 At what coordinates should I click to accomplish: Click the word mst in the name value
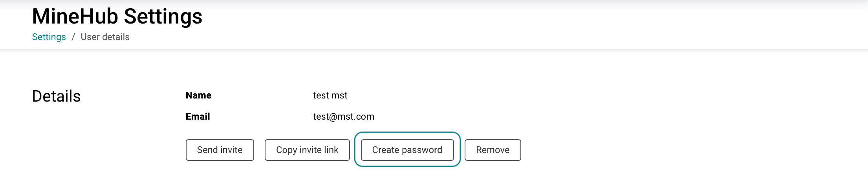pos(339,95)
